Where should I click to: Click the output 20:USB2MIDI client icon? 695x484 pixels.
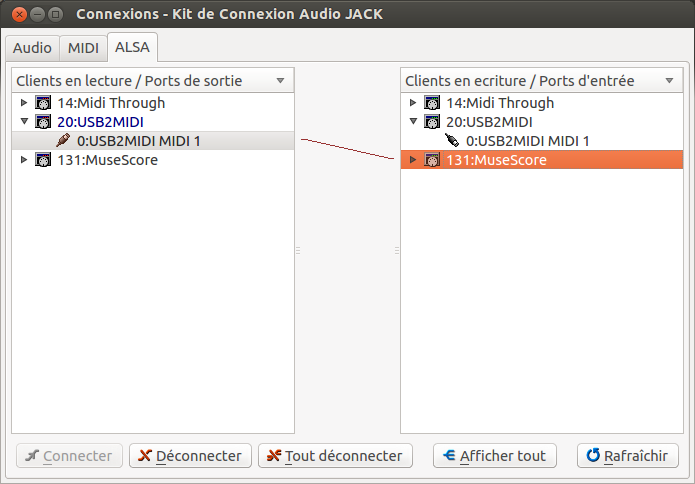click(x=43, y=122)
